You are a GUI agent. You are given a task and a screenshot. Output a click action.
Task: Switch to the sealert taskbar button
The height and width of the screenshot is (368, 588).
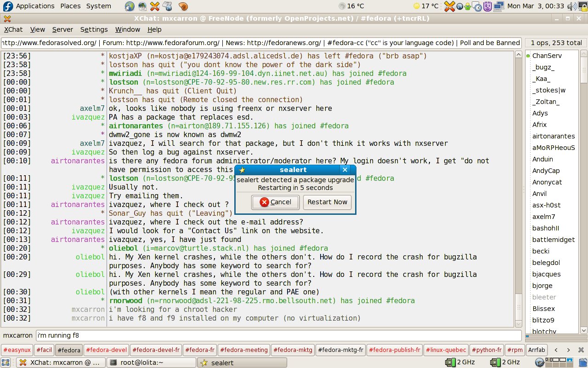(242, 362)
